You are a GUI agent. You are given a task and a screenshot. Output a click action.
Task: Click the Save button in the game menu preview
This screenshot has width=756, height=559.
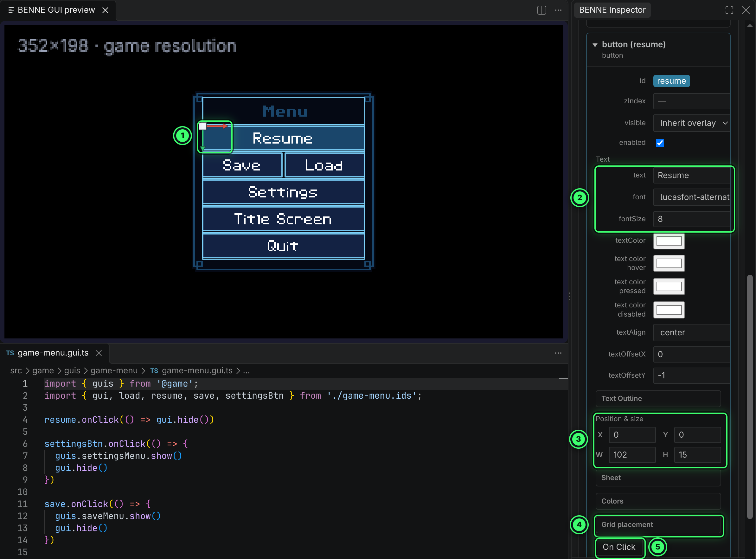(242, 165)
